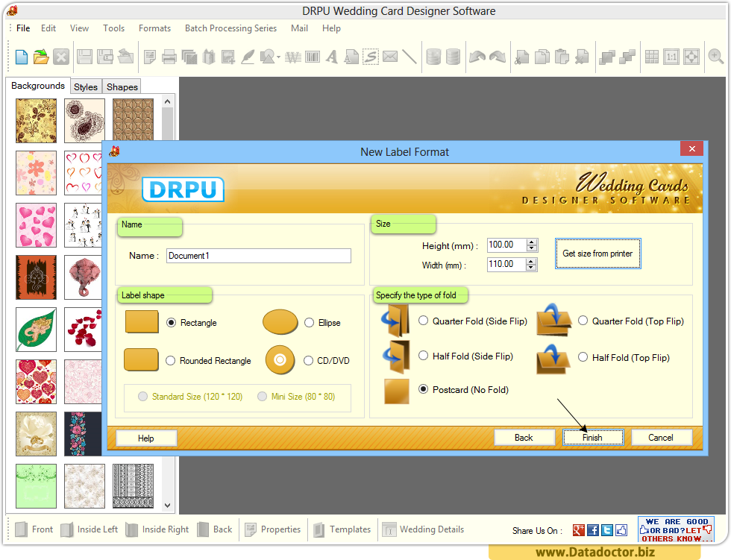The height and width of the screenshot is (560, 731).
Task: Decrease Height value with down arrow
Action: [x=531, y=248]
